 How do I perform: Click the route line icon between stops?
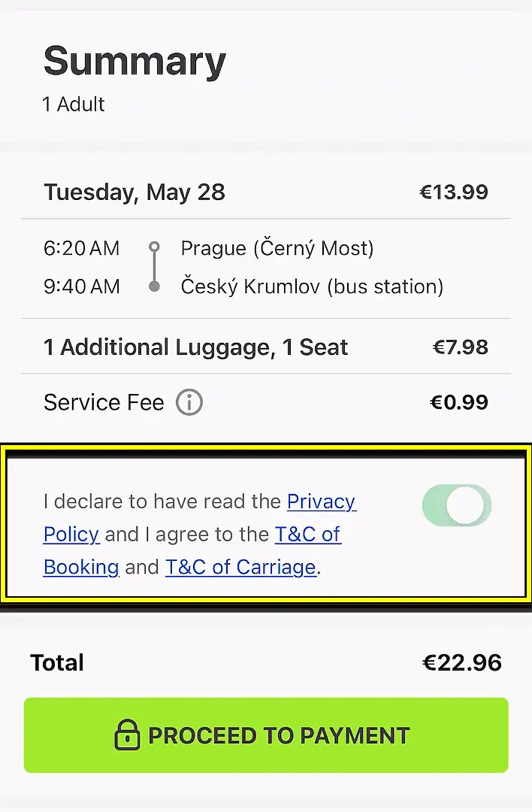pyautogui.click(x=155, y=267)
